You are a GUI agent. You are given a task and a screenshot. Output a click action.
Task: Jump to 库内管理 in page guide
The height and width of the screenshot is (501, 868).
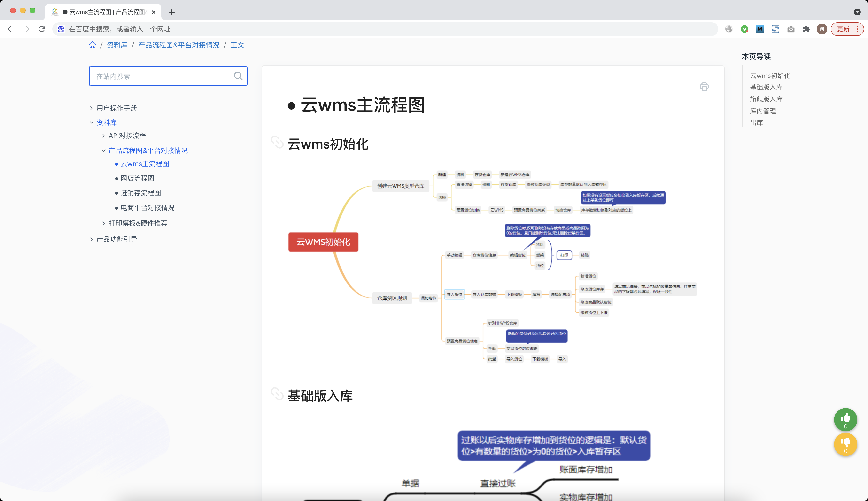(x=763, y=111)
